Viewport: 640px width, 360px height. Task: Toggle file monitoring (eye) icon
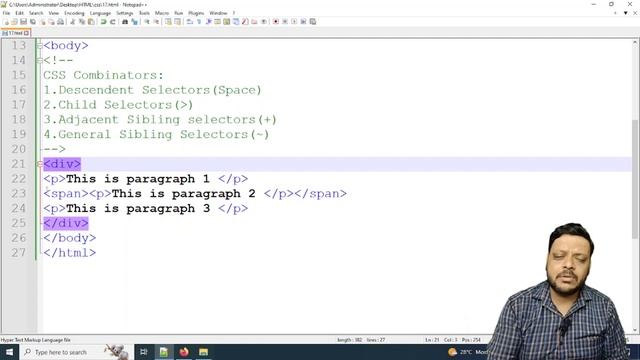[x=264, y=22]
